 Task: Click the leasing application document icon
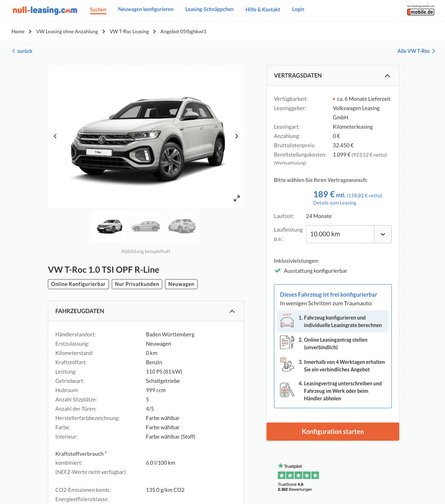pos(287,342)
